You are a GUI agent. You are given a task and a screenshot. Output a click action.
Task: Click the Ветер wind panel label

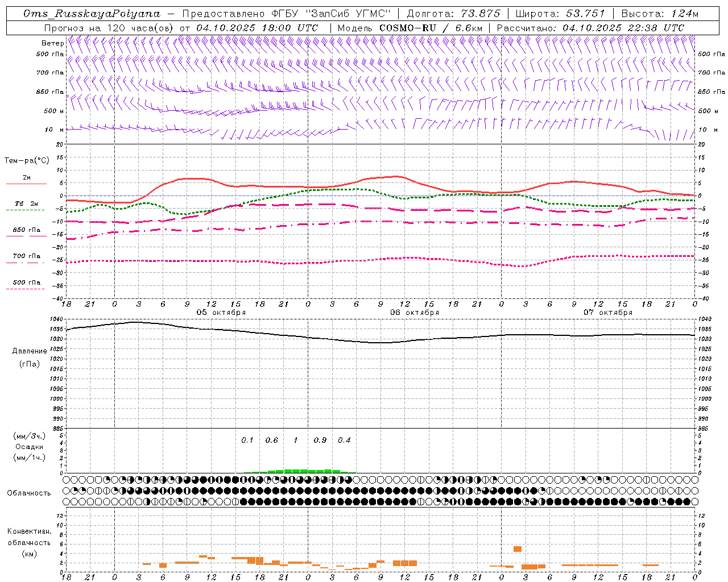click(52, 43)
